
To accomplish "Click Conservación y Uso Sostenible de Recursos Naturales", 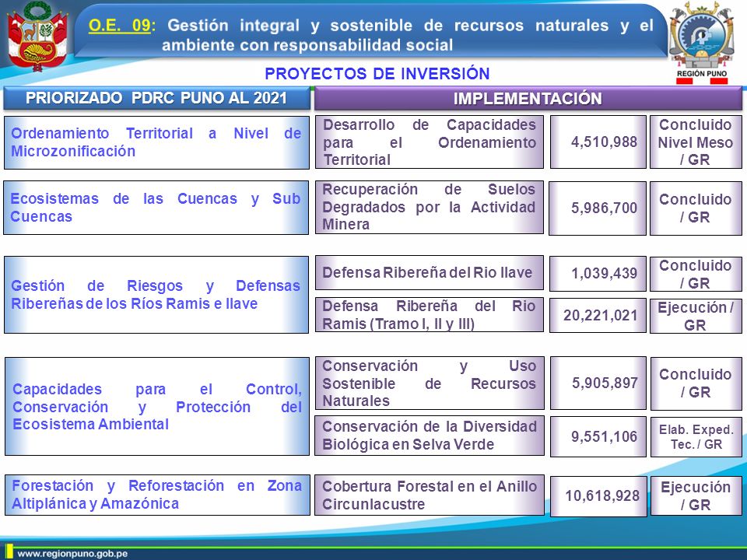I will [430, 383].
